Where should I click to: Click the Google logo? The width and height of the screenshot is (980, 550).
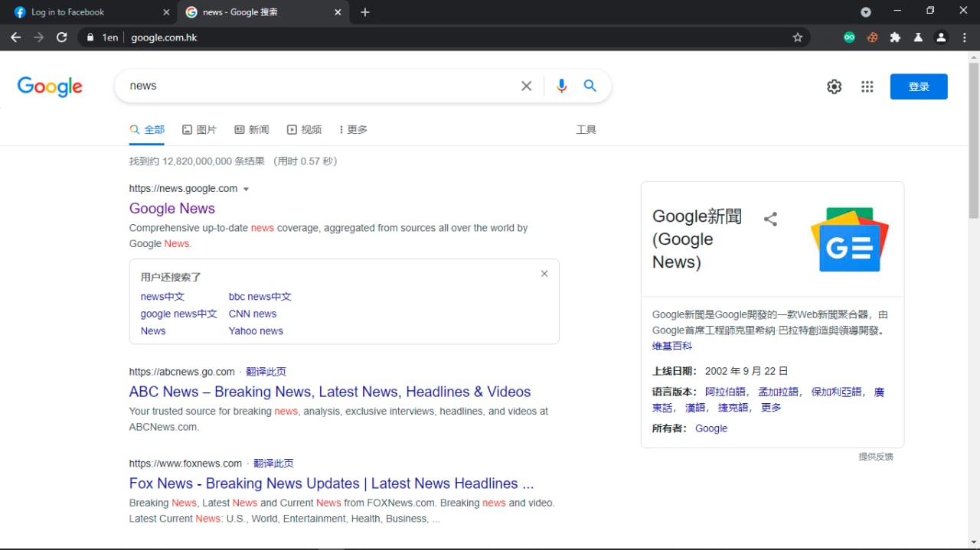tap(50, 86)
